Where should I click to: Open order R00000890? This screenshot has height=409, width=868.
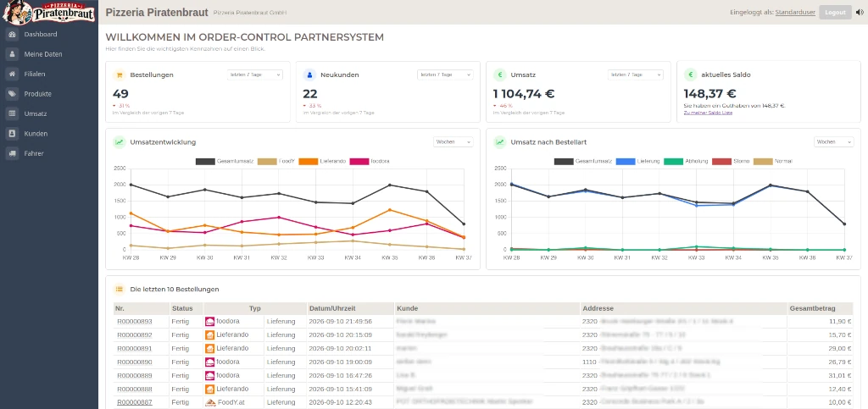pyautogui.click(x=135, y=362)
